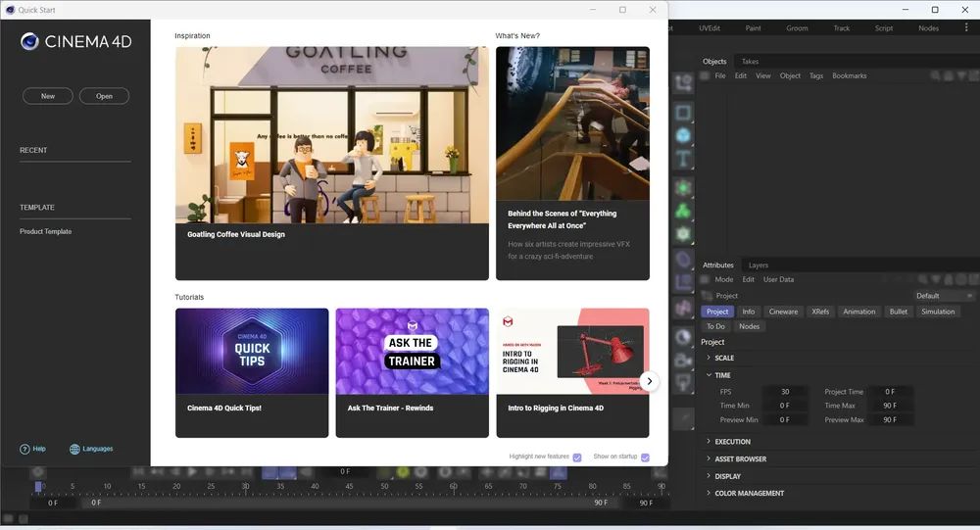The image size is (980, 530).
Task: Open the Default preset dropdown
Action: 943,296
